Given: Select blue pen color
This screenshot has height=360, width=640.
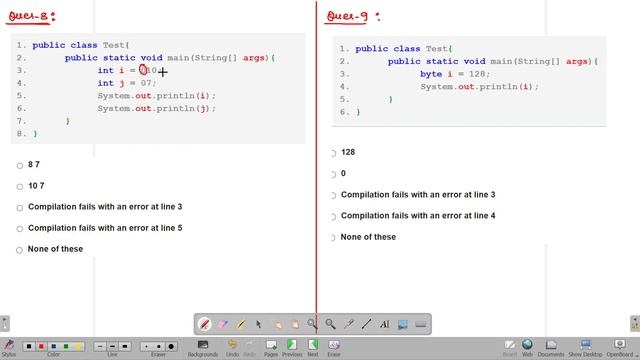Looking at the screenshot, I should click(53, 346).
